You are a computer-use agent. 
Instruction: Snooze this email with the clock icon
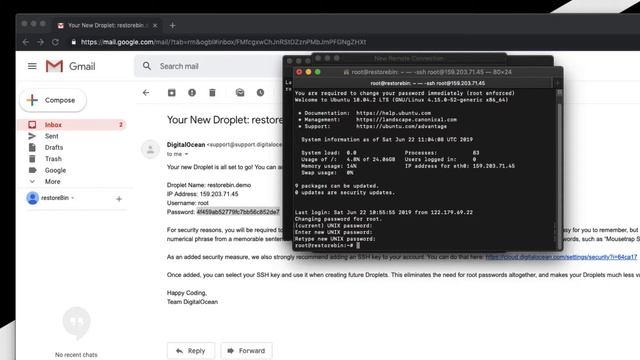(x=260, y=93)
